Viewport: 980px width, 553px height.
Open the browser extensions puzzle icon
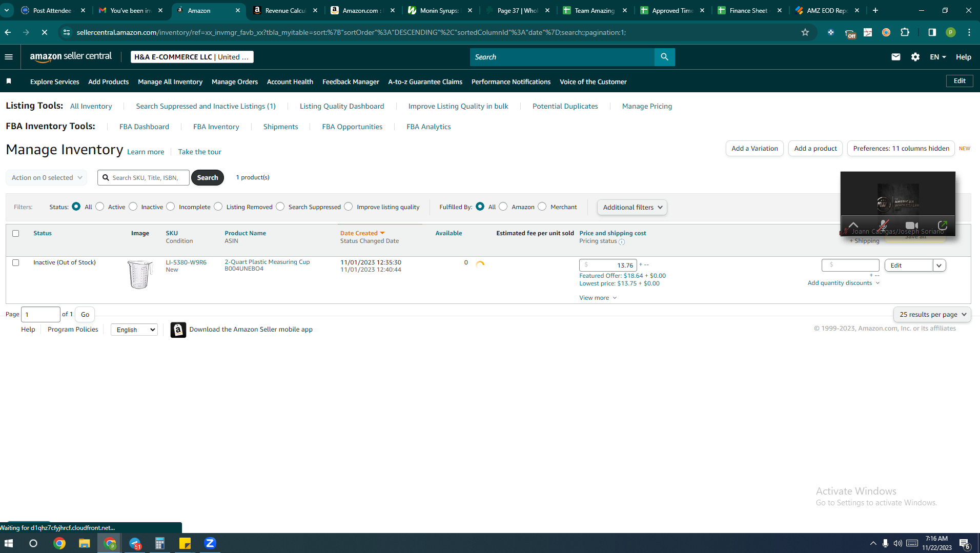[x=905, y=32]
